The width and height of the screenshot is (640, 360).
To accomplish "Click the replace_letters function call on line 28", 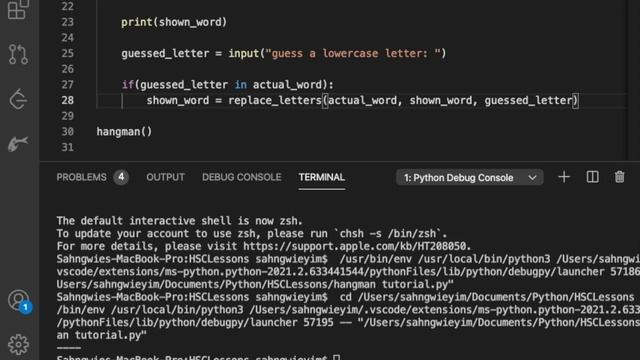I will [275, 100].
